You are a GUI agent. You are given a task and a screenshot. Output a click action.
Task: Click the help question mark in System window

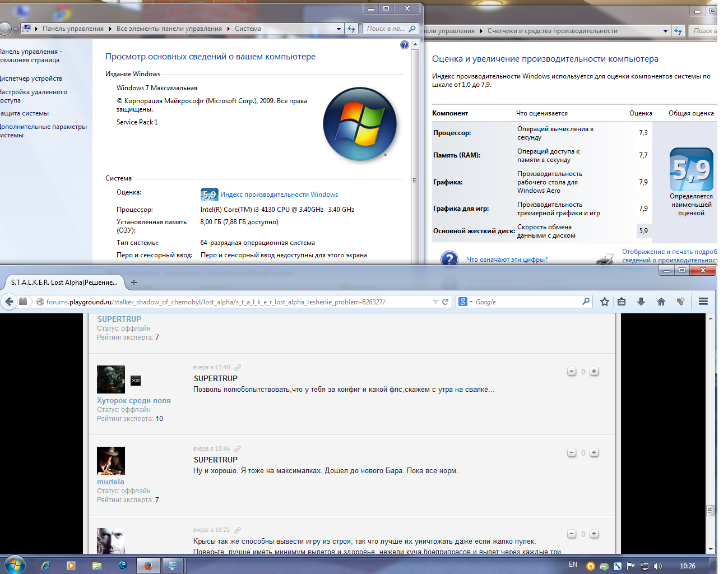point(405,45)
